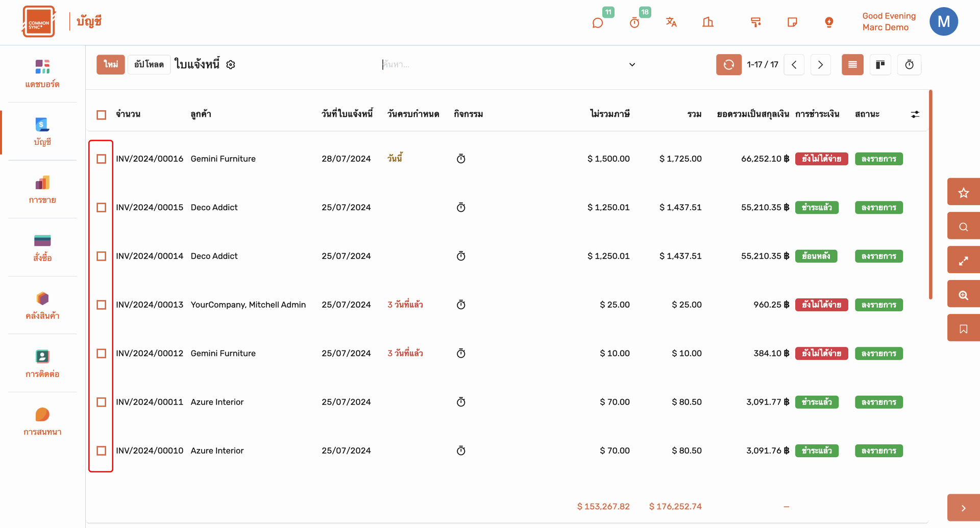Click the favorites star side button
This screenshot has height=528, width=980.
[963, 192]
